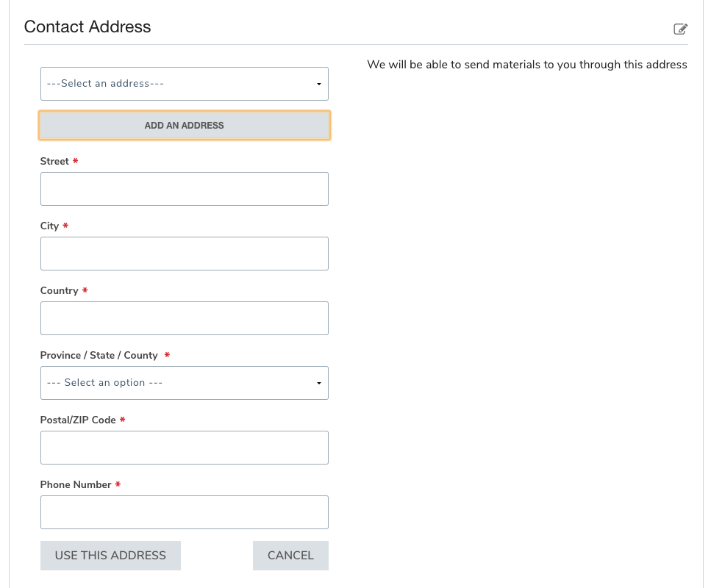Screen dimensions: 711x588
Task: Click the Postal/ZIP Code label text
Action: [78, 420]
